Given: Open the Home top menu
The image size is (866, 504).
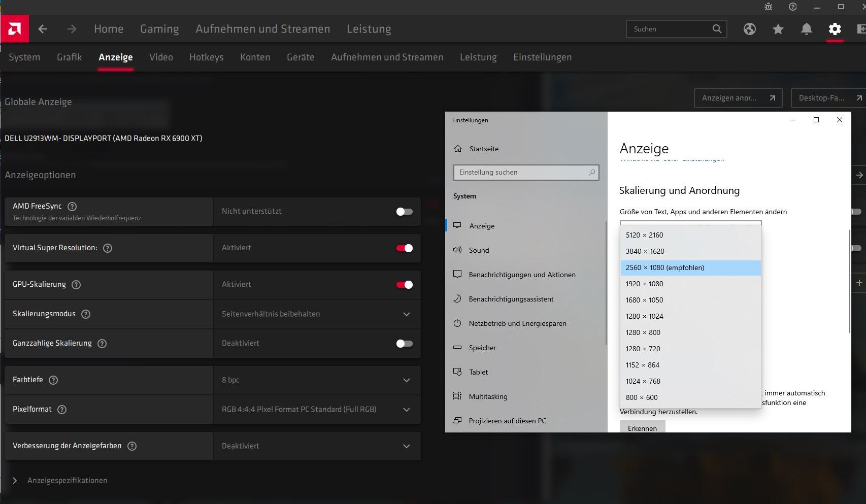Looking at the screenshot, I should click(109, 29).
